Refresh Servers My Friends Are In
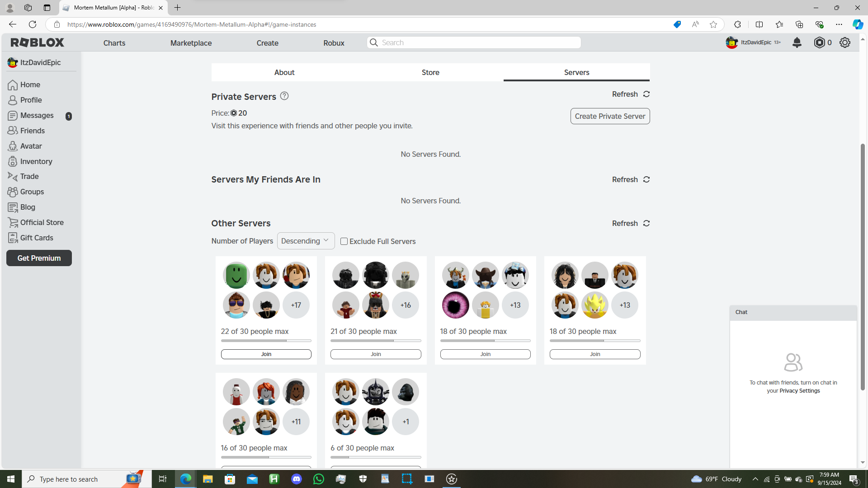The height and width of the screenshot is (488, 868). tap(631, 179)
